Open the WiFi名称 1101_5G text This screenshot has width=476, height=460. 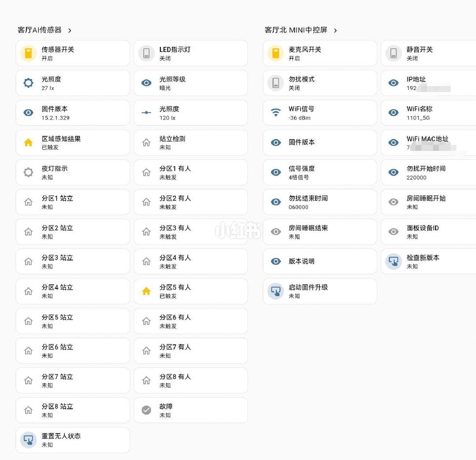[x=420, y=113]
